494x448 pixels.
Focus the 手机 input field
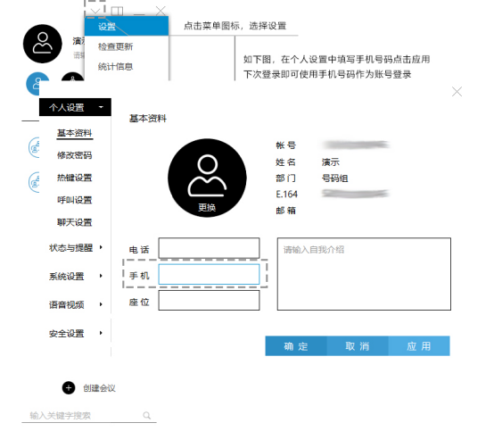coord(209,274)
